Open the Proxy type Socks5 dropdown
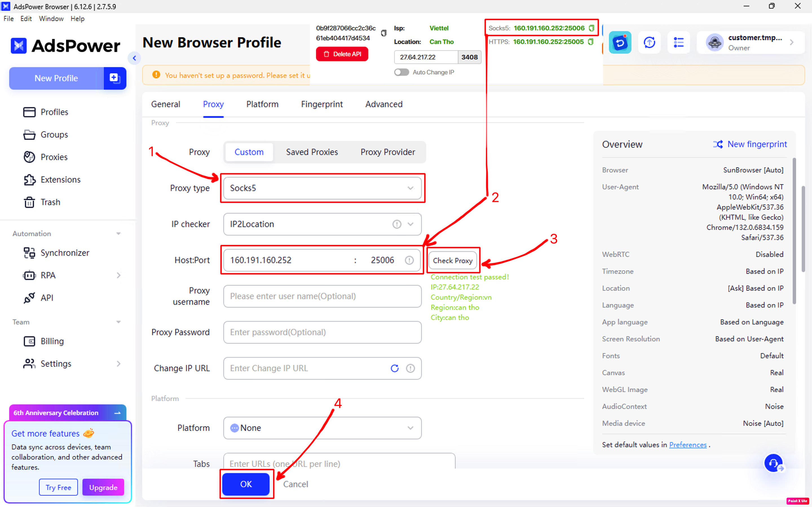The height and width of the screenshot is (507, 812). coord(322,188)
